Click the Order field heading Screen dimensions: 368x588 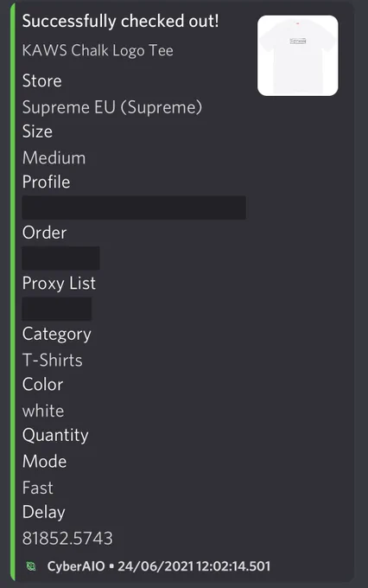[44, 233]
